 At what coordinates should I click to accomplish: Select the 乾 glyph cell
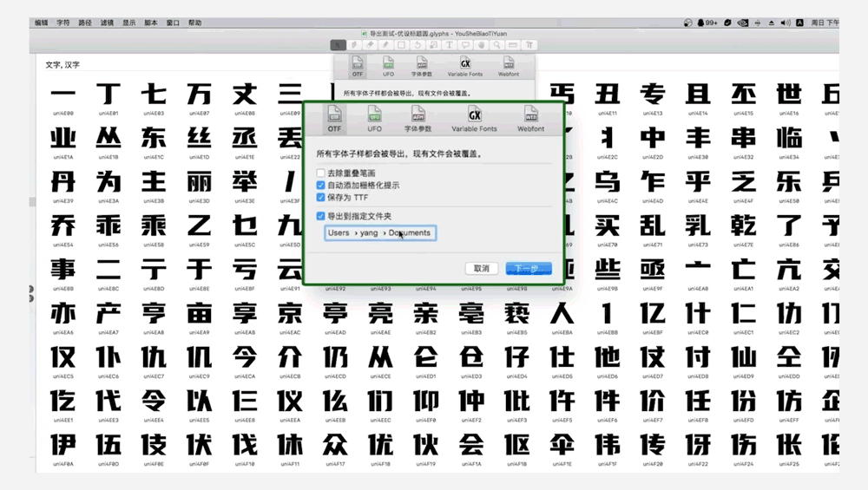744,230
